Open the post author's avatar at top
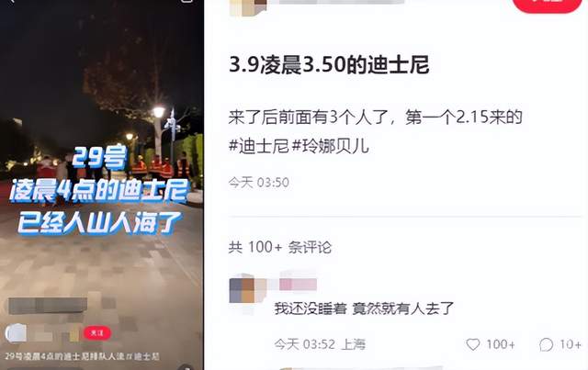Viewport: 588px width, 370px height. tap(248, 6)
